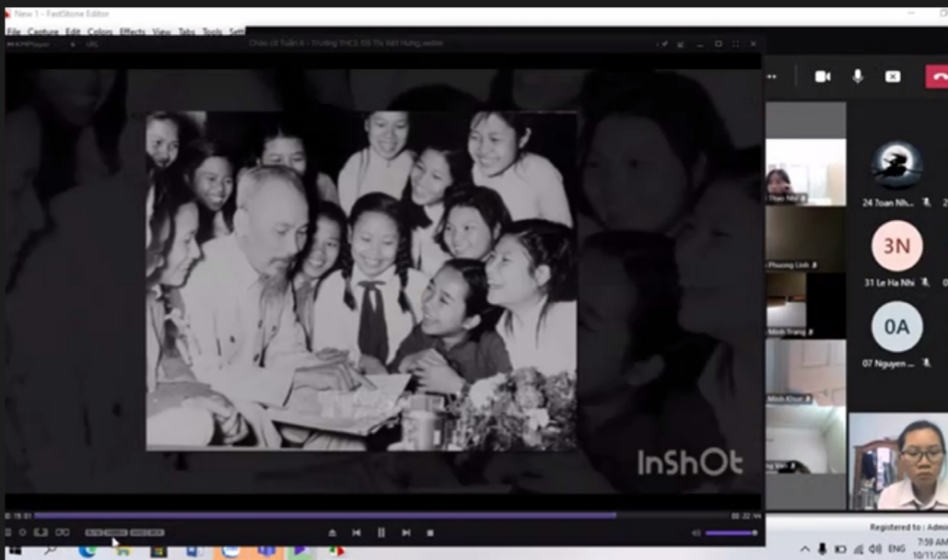Image resolution: width=948 pixels, height=560 pixels.
Task: Skip to the next track
Action: (x=405, y=532)
